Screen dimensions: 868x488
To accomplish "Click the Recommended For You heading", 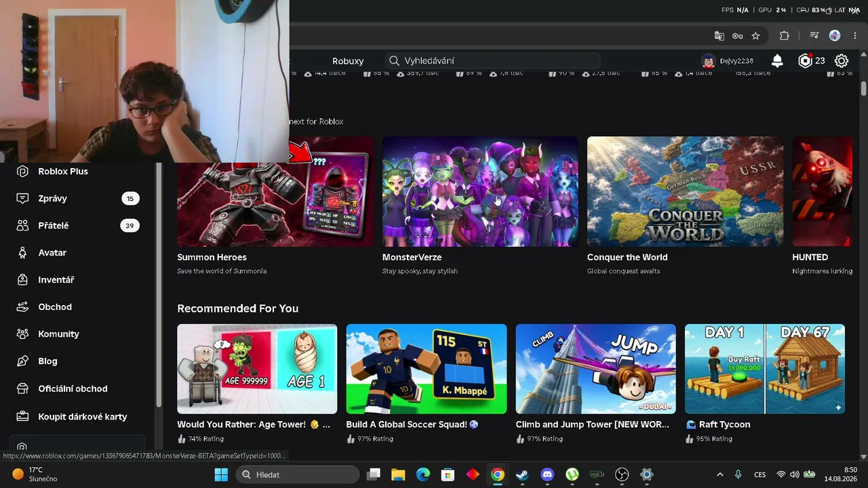I will pos(237,308).
